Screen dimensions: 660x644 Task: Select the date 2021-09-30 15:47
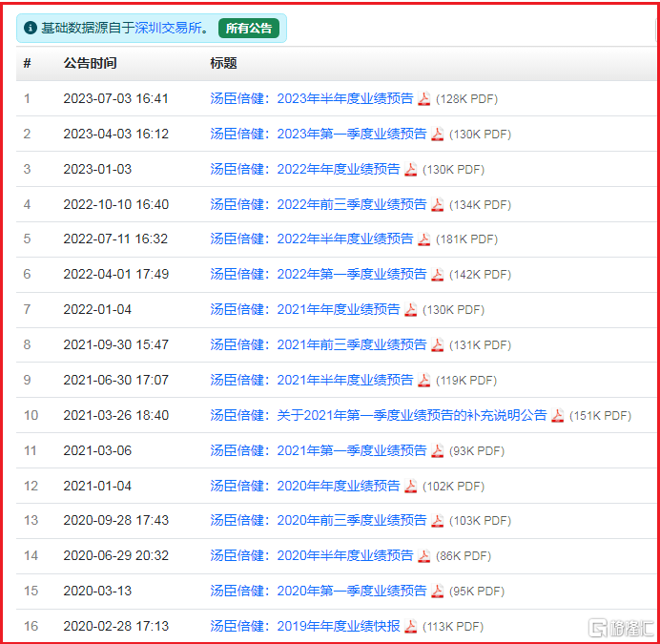[115, 345]
